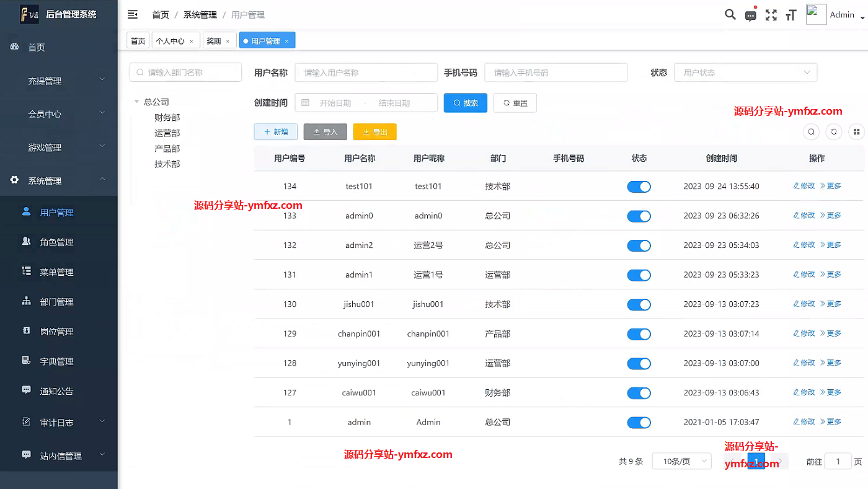
Task: Collapse the 总公司 department tree node
Action: (136, 102)
